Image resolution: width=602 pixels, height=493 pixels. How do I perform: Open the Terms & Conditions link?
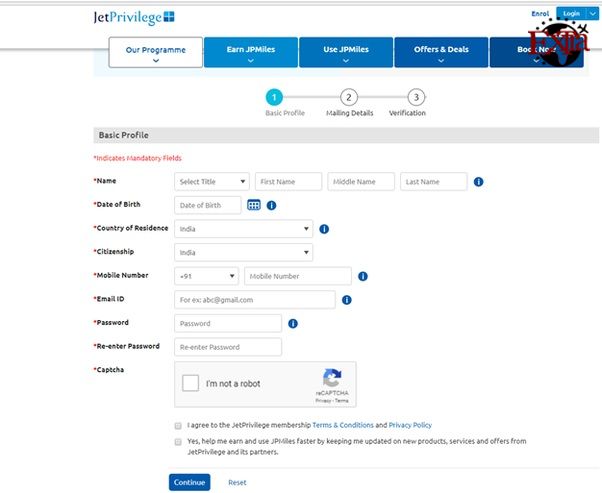click(x=343, y=425)
